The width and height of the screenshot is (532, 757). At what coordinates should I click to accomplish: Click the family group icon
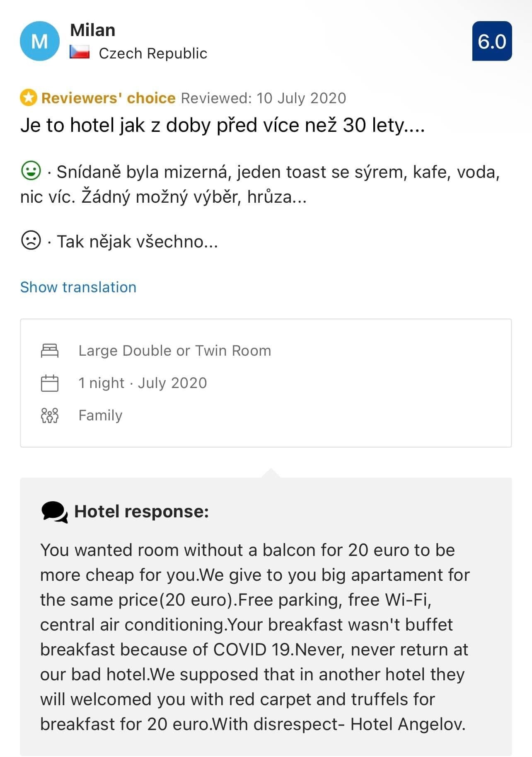[50, 415]
